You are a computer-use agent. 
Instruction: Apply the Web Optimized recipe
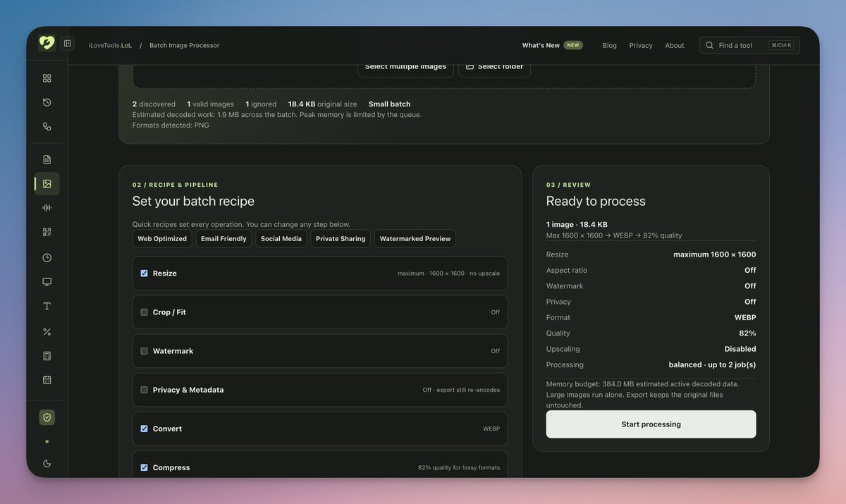[162, 239]
